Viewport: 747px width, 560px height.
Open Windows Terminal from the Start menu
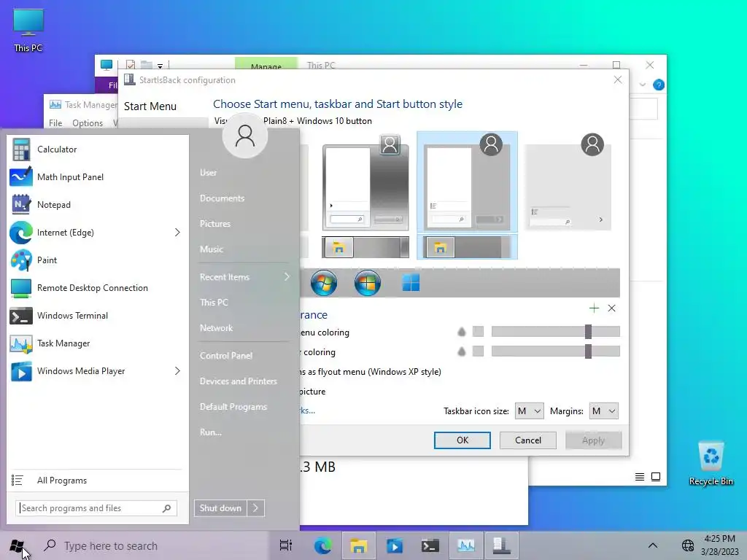pos(98,315)
